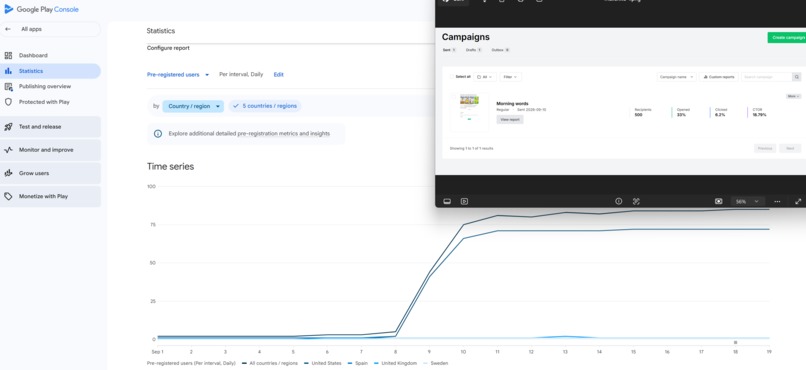Viewport: 806px width, 370px height.
Task: Expand the Monitor and improve section
Action: click(x=50, y=150)
